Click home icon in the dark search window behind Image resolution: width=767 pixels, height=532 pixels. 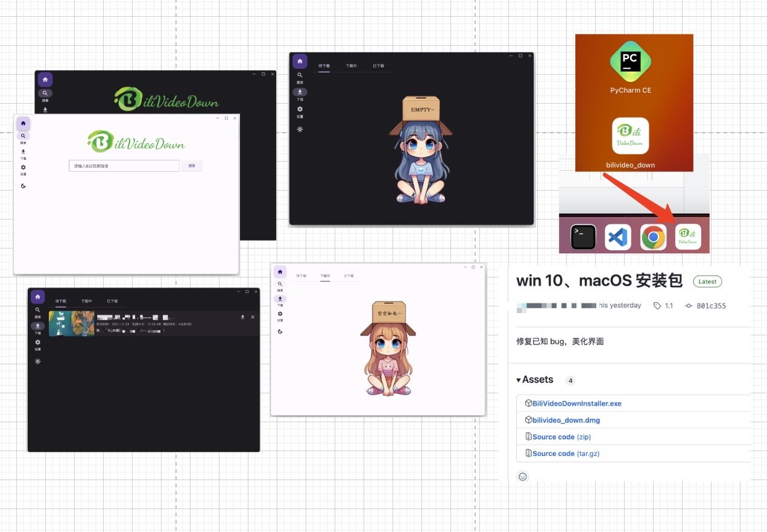pyautogui.click(x=45, y=79)
